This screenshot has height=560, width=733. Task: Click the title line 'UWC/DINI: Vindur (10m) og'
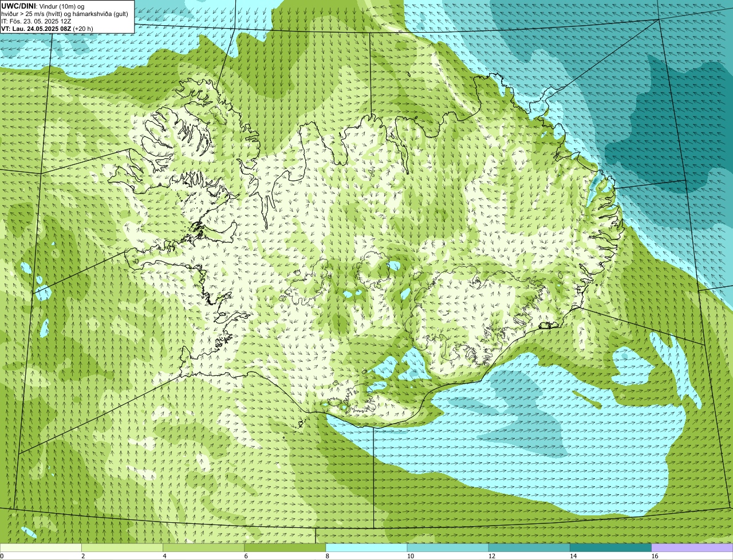pos(43,6)
